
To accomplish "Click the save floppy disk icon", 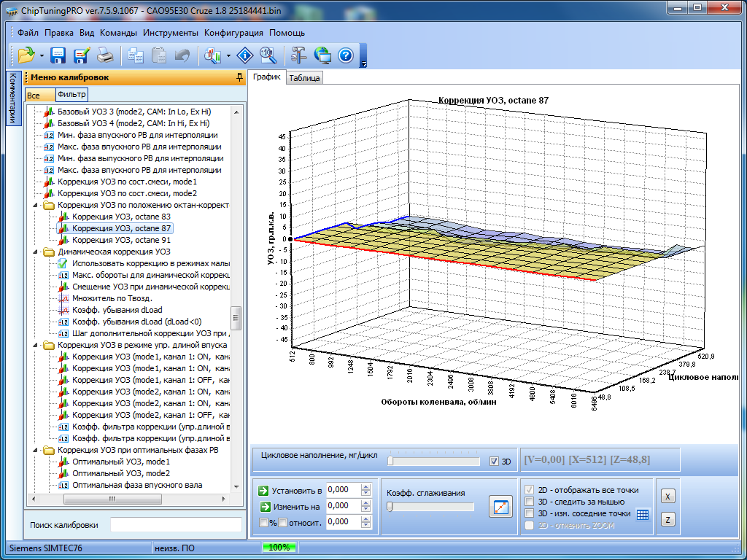I will click(58, 55).
